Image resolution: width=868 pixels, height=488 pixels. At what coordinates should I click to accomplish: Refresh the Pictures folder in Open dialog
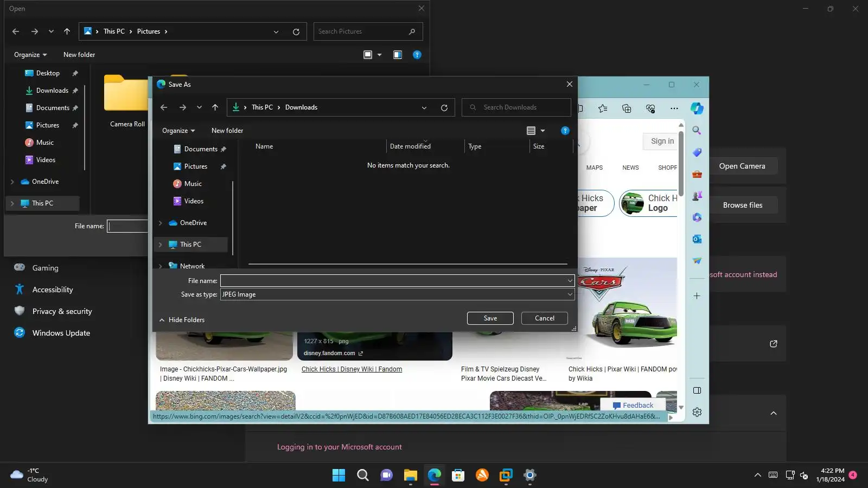[296, 31]
